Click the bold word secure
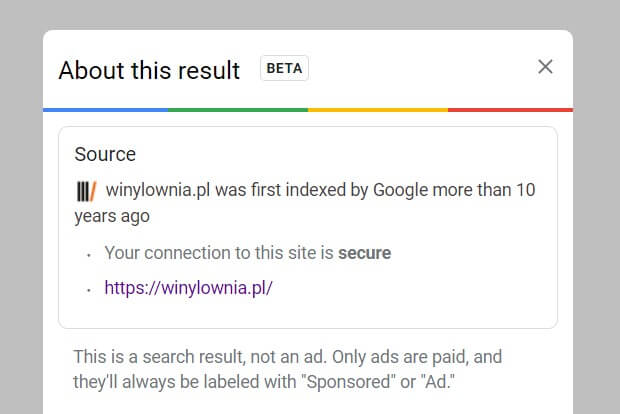Screen dimensions: 620x414 tap(364, 253)
